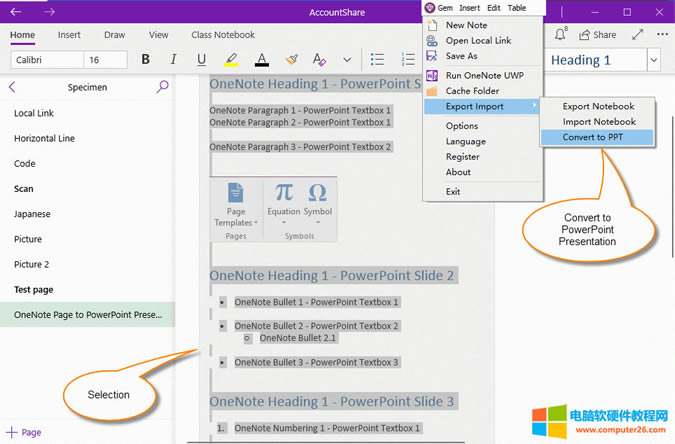Select Convert to PPT menu entry

pos(592,137)
